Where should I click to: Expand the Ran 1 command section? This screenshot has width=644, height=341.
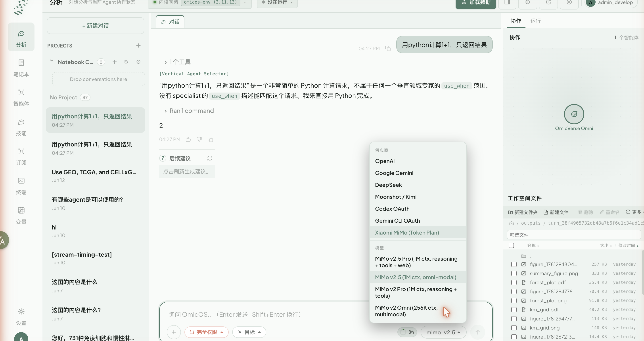tap(189, 111)
